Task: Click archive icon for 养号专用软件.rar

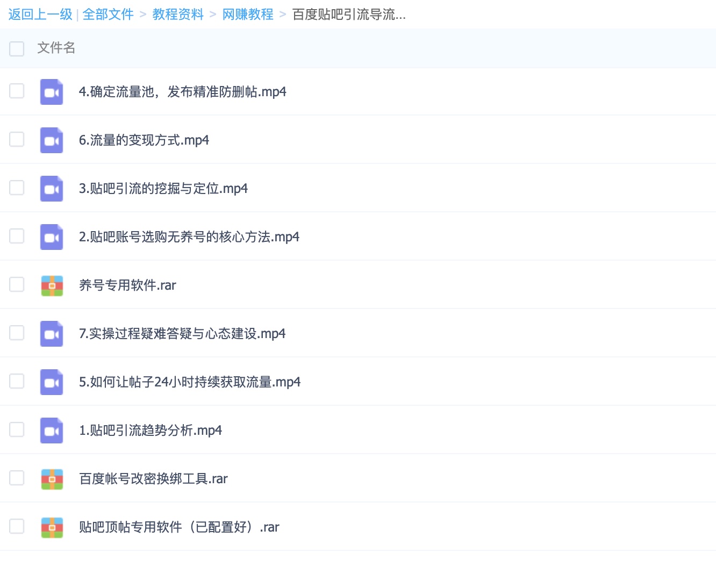Action: pyautogui.click(x=52, y=285)
